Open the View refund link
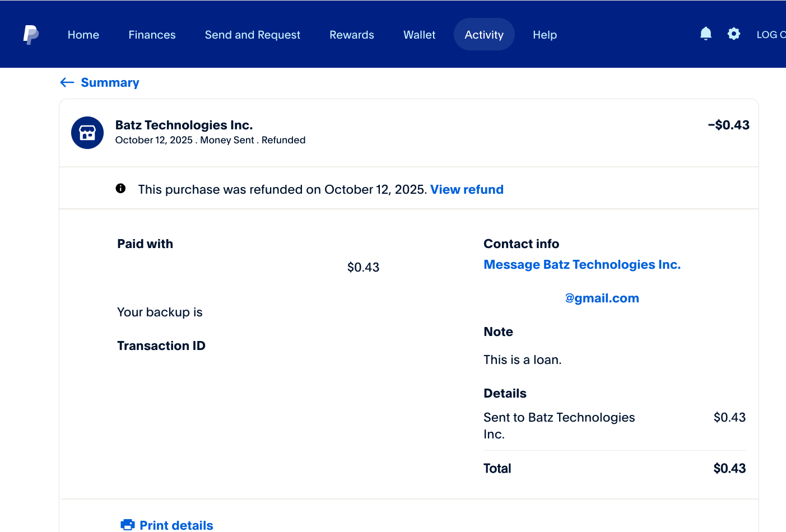786x532 pixels. click(467, 189)
